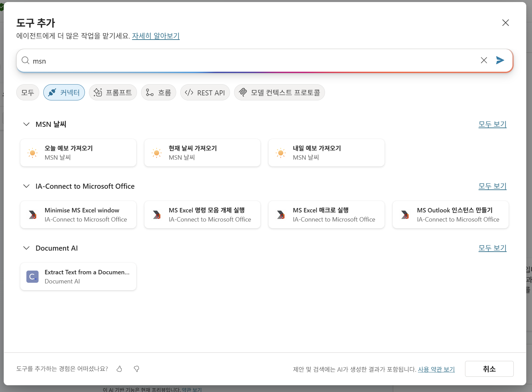This screenshot has width=532, height=392.
Task: Open the 사용 약관 보기 link
Action: tap(436, 369)
